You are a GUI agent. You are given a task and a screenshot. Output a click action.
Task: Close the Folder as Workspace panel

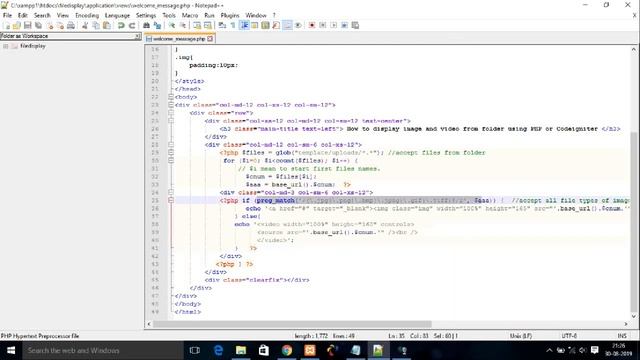coord(138,36)
